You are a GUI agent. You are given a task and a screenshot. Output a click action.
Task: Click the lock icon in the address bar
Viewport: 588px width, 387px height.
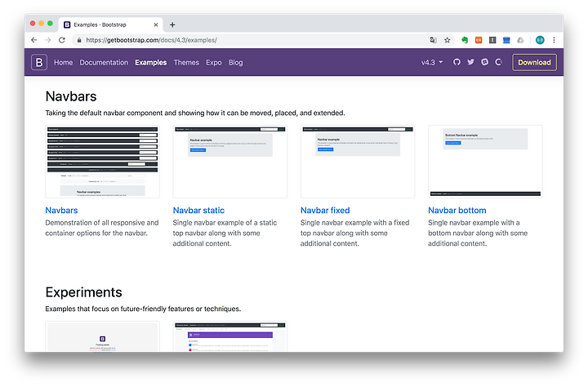[79, 40]
